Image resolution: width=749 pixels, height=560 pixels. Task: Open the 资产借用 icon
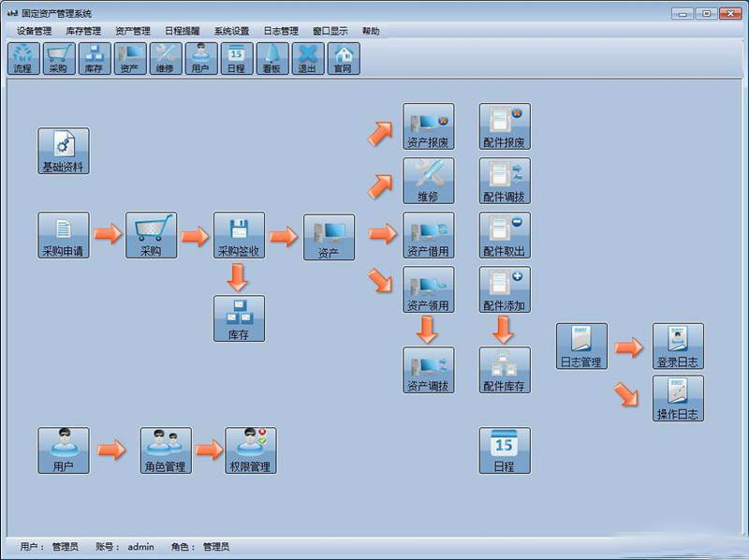point(429,236)
